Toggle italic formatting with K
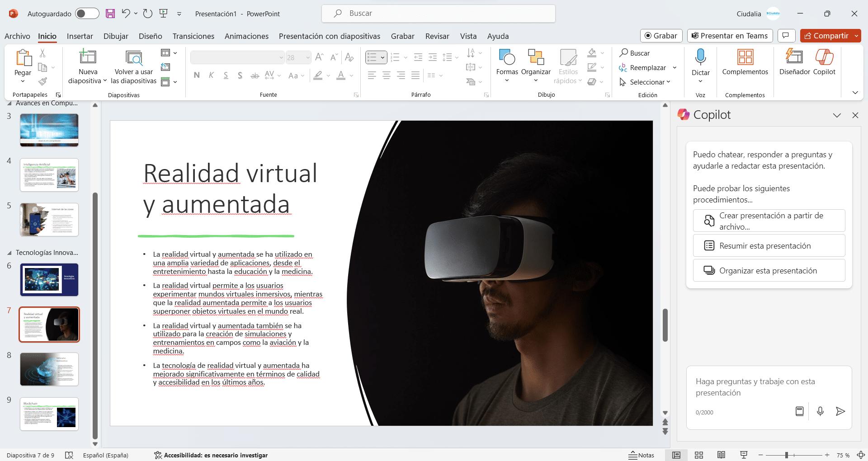 coord(211,75)
